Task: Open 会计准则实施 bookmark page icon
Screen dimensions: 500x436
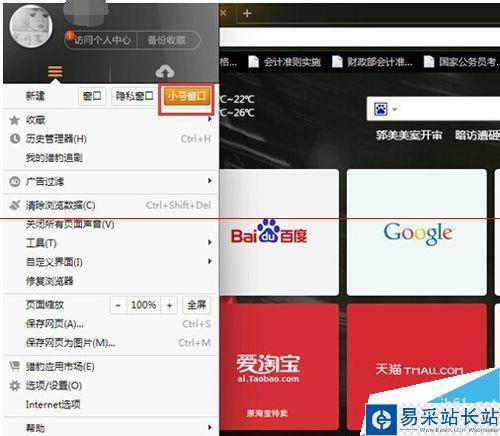Action: 253,62
